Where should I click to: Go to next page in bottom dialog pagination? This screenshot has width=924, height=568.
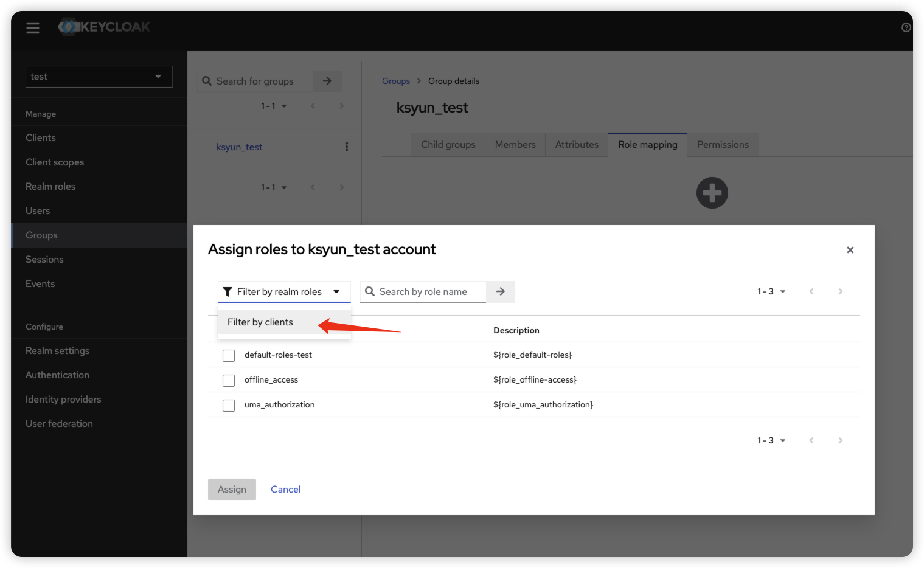click(840, 440)
